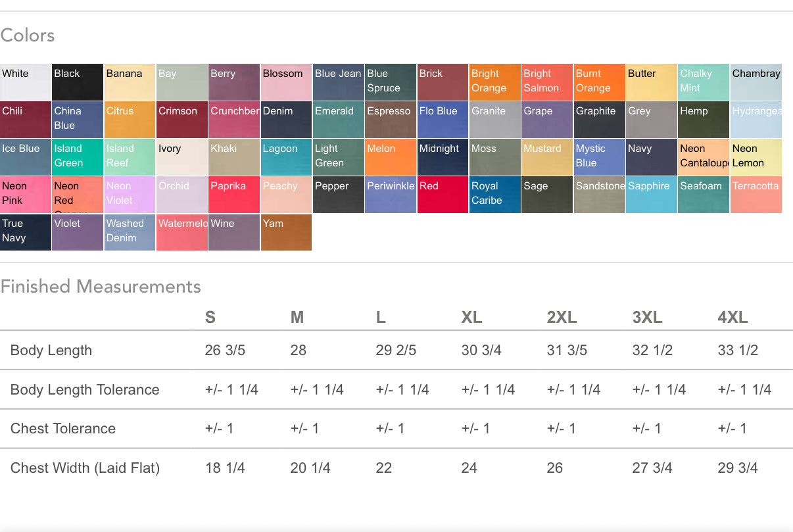
Task: Click the Body Length row label
Action: coord(51,351)
